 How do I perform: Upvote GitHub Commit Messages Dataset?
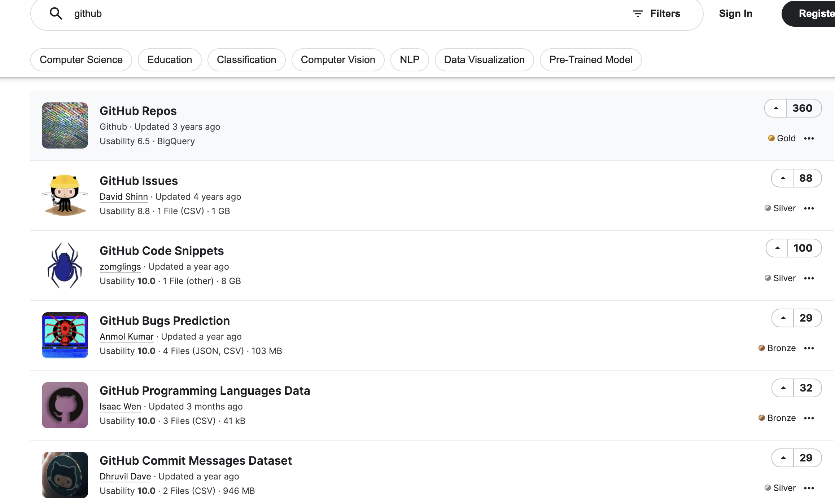[x=783, y=458]
